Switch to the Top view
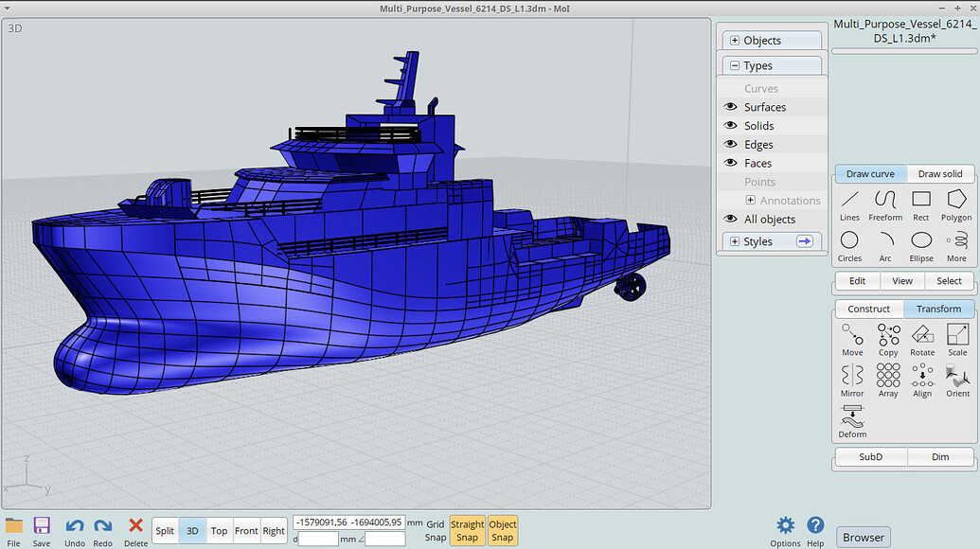 (x=219, y=531)
